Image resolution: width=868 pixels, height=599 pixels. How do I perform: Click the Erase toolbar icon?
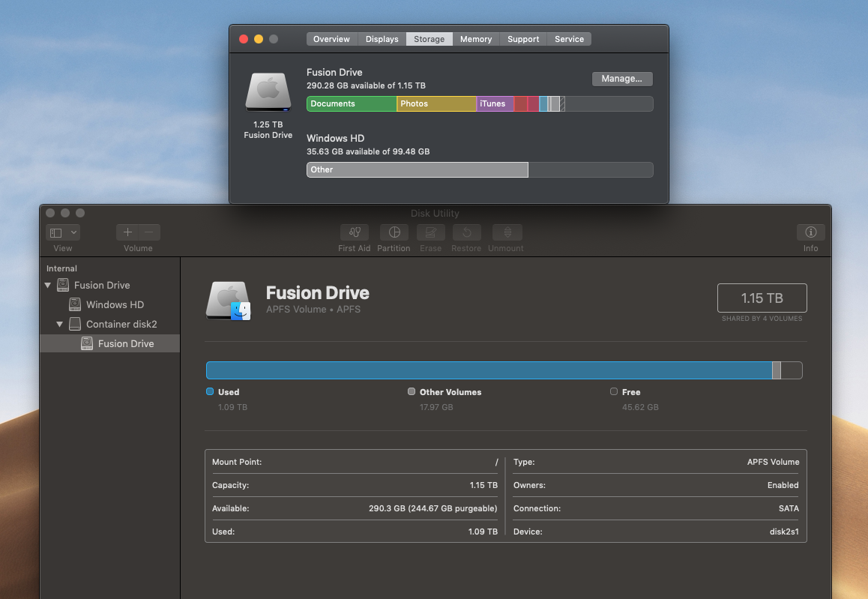[x=431, y=232]
